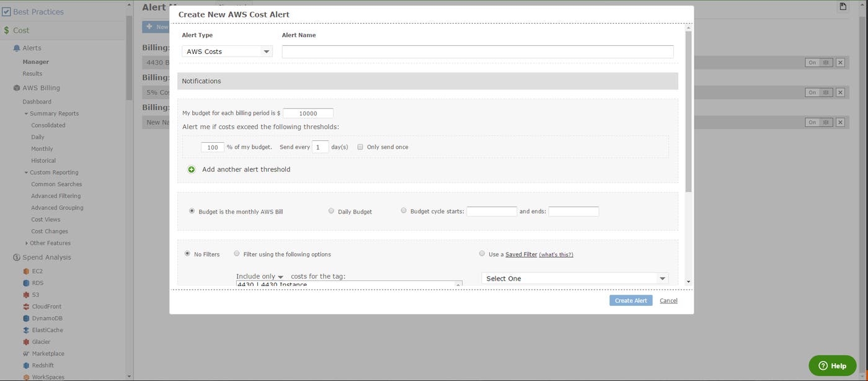Screen dimensions: 868x381
Task: Click the Cancel link
Action: click(668, 300)
